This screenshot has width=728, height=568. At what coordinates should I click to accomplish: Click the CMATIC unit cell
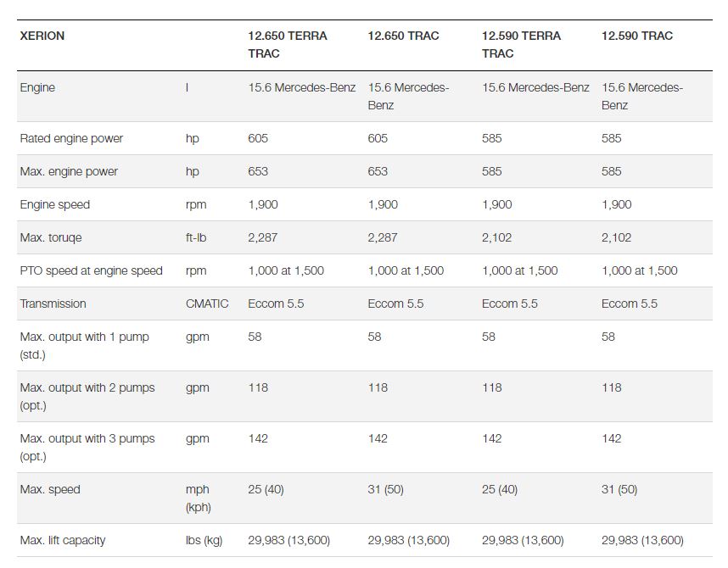(207, 303)
